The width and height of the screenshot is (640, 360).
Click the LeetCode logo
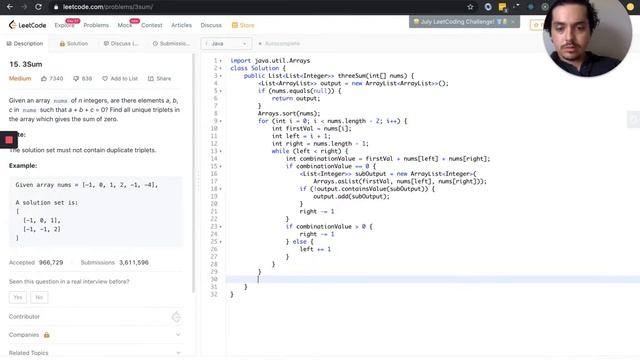click(x=27, y=25)
